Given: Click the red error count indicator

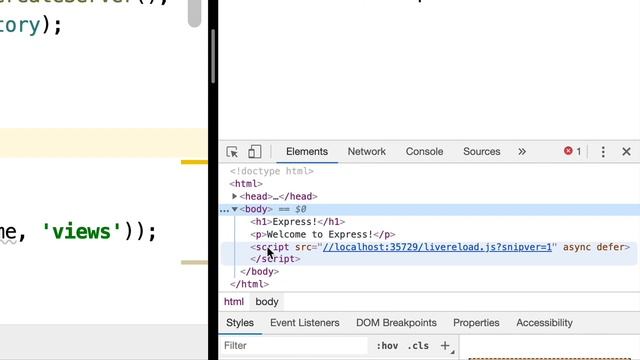Looking at the screenshot, I should 572,151.
